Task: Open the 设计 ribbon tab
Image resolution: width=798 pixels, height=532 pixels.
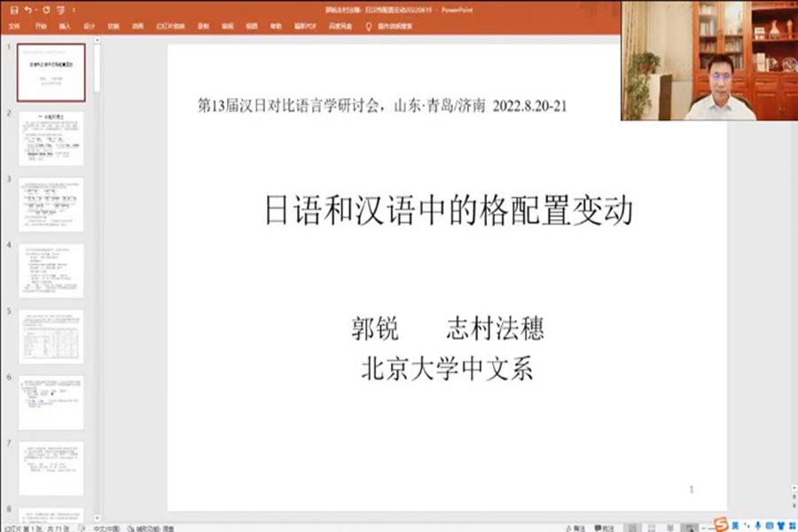Action: [89, 26]
